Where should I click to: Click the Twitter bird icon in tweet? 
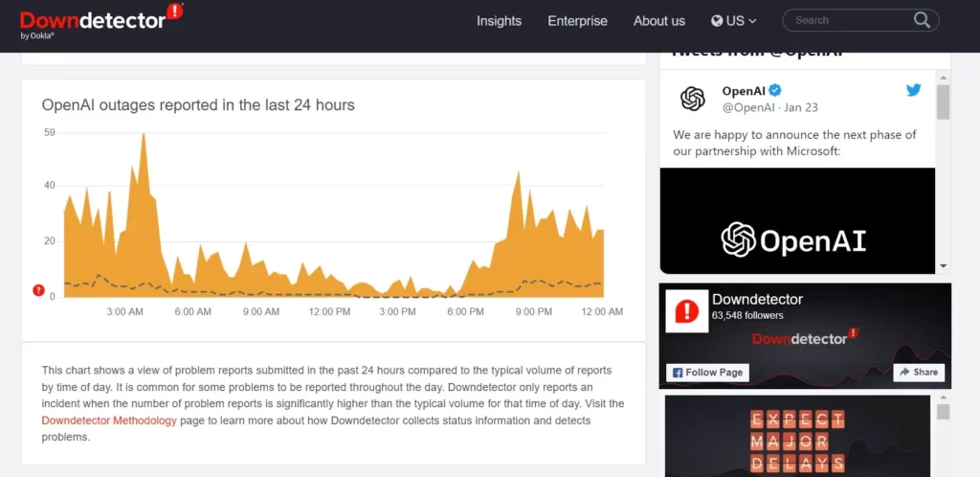pyautogui.click(x=913, y=90)
